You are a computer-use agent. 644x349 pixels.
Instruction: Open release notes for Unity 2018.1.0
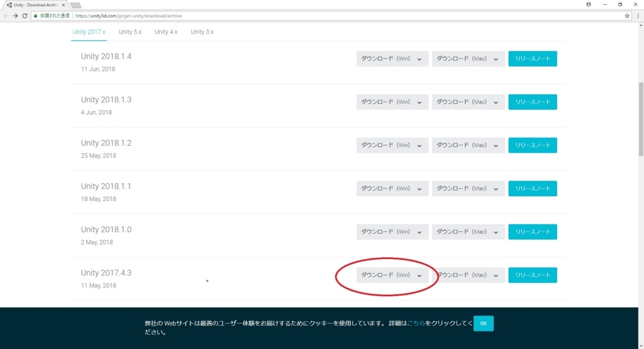coord(533,232)
